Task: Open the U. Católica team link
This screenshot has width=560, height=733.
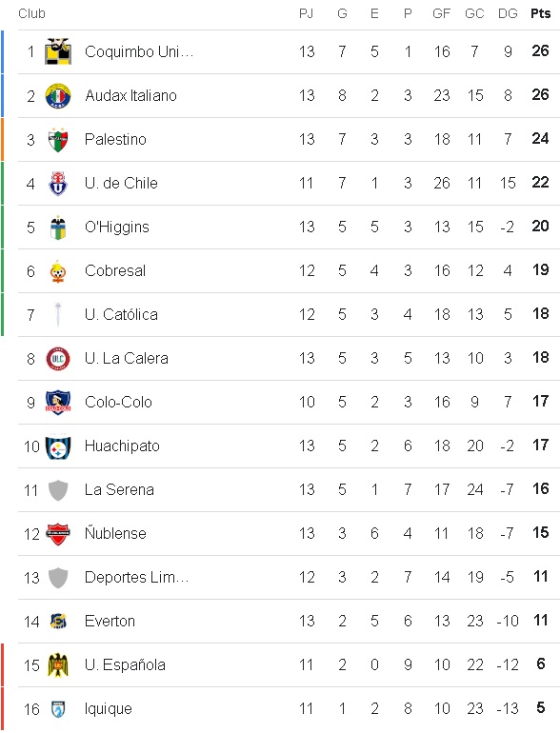Action: coord(121,314)
